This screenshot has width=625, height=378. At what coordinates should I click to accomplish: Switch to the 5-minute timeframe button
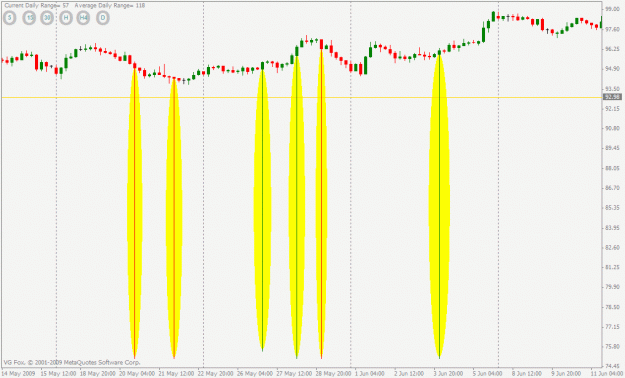point(10,18)
